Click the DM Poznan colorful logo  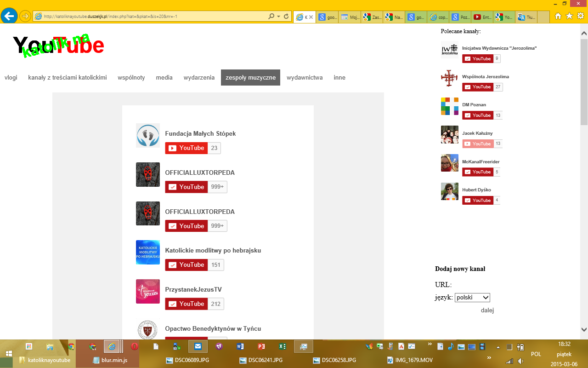point(450,106)
